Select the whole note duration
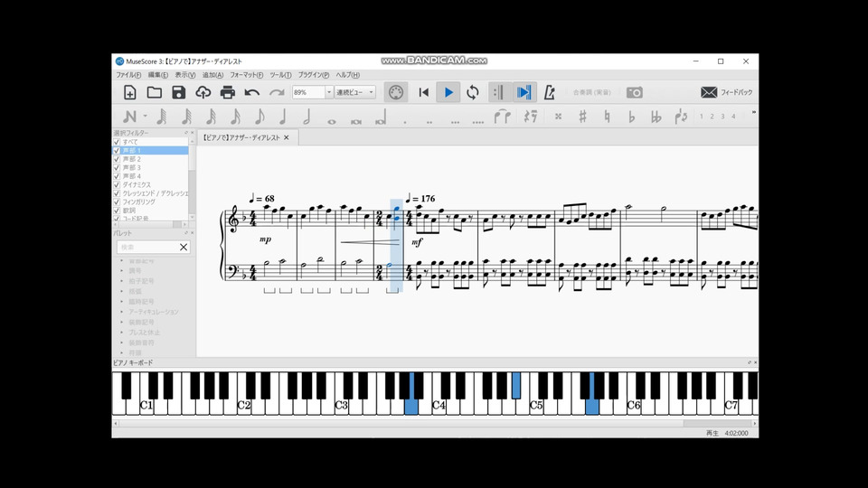 click(332, 121)
